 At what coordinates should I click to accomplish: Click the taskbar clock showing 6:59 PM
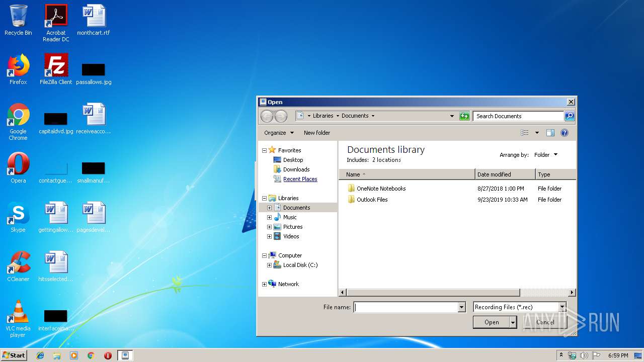618,355
